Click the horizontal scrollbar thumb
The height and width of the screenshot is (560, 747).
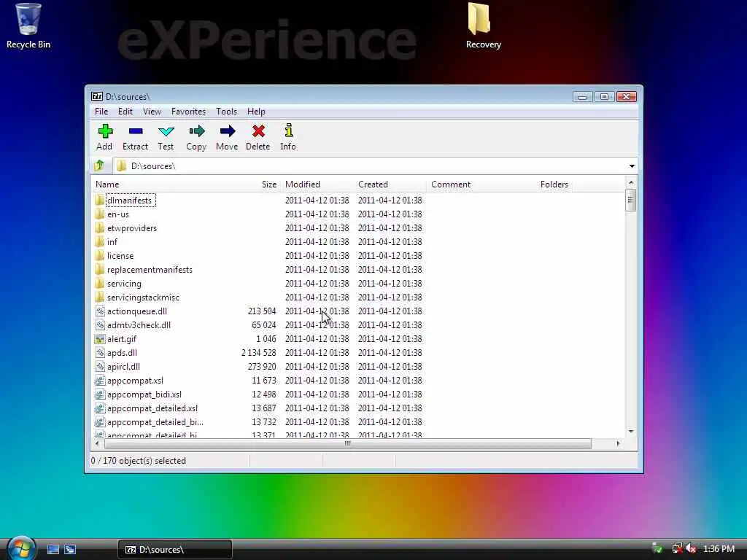click(x=348, y=443)
